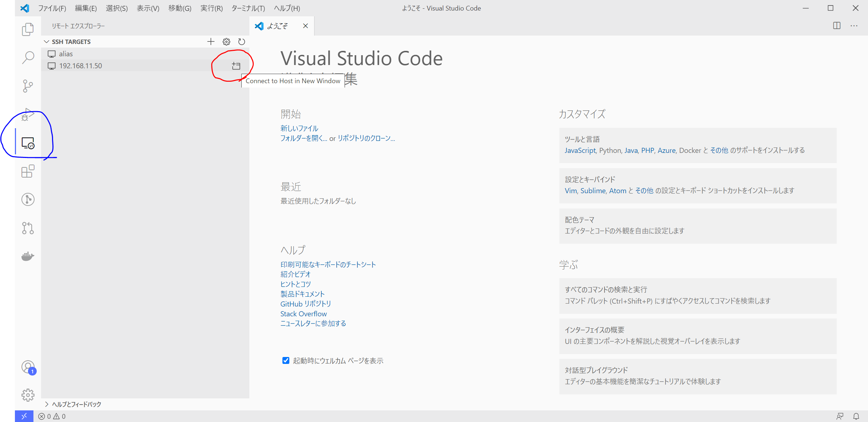
Task: Uncheck show welcome page on startup
Action: click(286, 361)
